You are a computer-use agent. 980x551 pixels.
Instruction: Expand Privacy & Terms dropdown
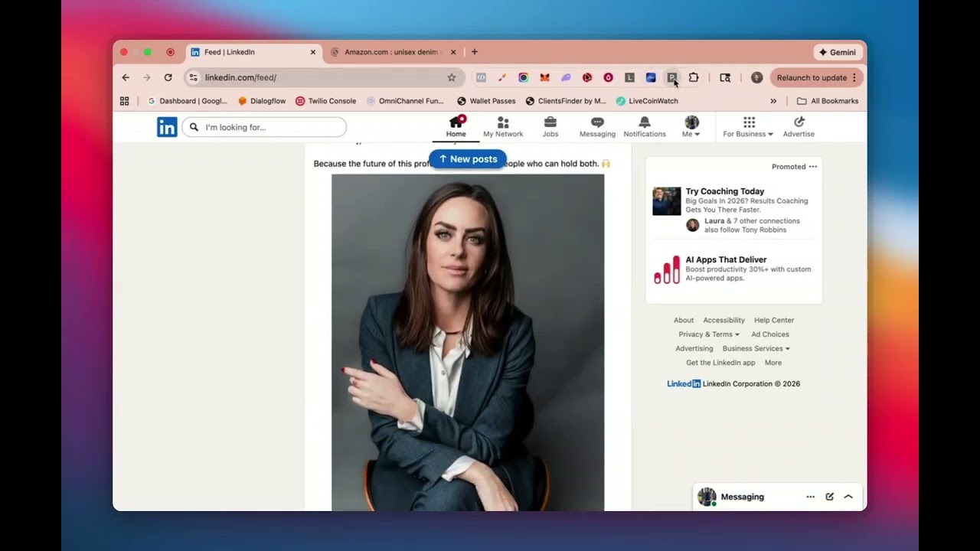point(709,334)
